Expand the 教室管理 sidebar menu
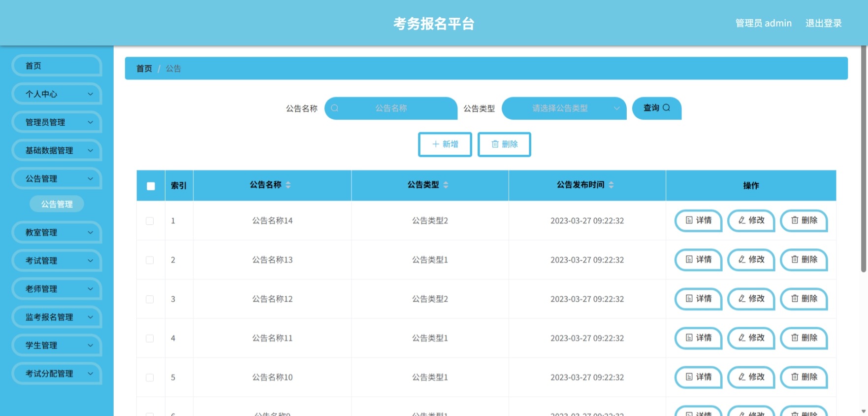The height and width of the screenshot is (416, 868). click(57, 232)
